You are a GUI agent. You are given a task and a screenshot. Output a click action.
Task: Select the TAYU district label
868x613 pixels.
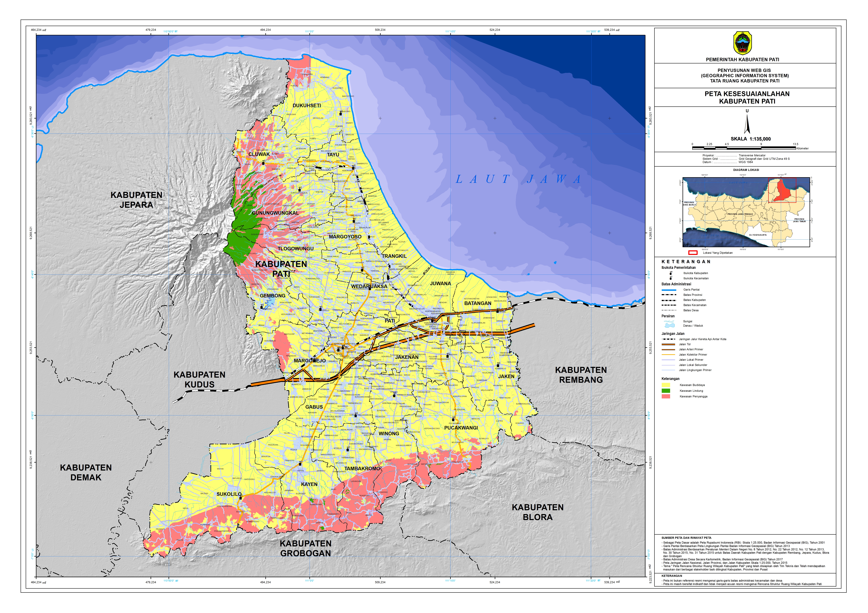pyautogui.click(x=333, y=155)
